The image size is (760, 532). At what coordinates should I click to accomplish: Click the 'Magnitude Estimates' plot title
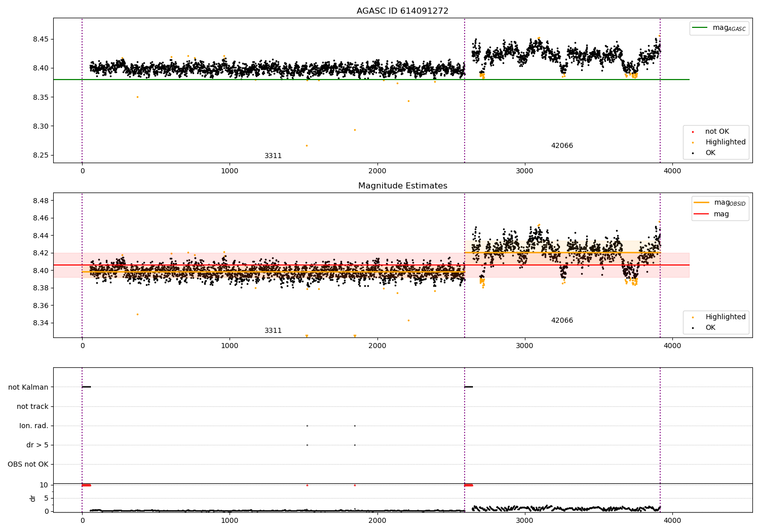(402, 186)
